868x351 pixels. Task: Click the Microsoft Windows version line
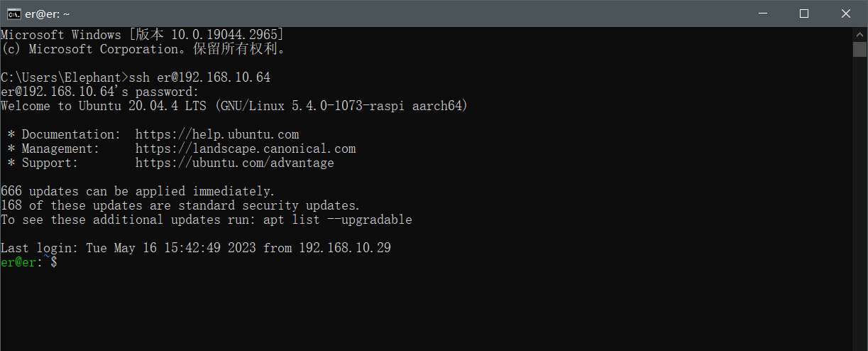tap(142, 35)
